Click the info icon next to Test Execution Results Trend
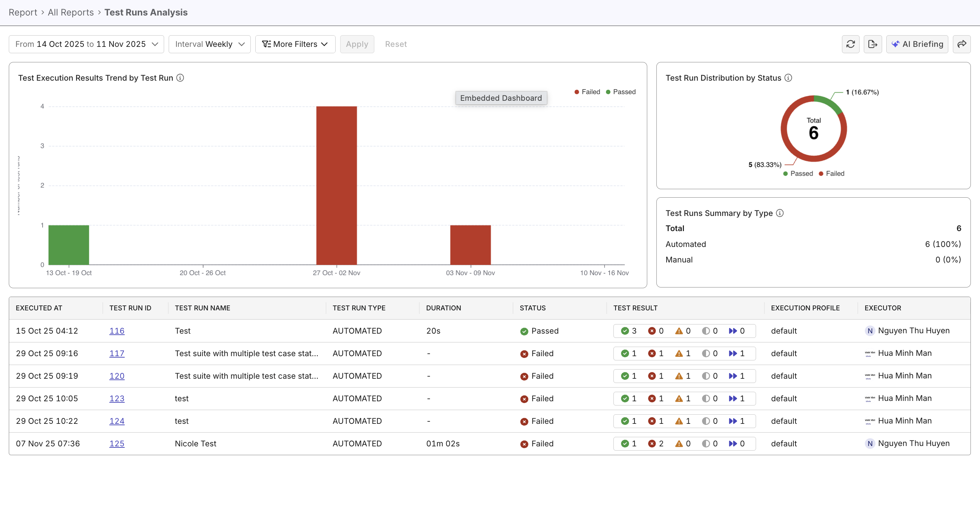The height and width of the screenshot is (520, 980). coord(180,78)
